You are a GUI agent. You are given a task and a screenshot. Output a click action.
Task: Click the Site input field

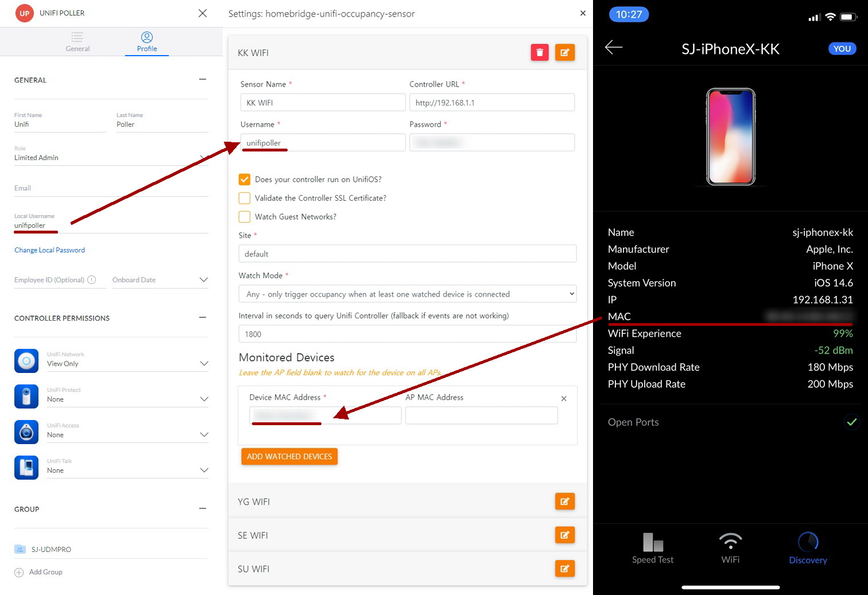pyautogui.click(x=408, y=254)
